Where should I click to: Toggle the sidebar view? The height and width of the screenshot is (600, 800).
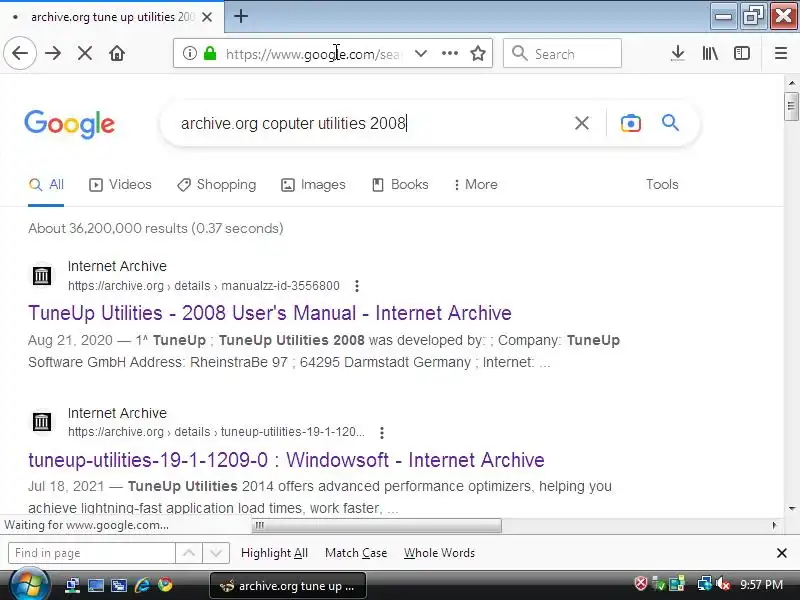(x=741, y=53)
